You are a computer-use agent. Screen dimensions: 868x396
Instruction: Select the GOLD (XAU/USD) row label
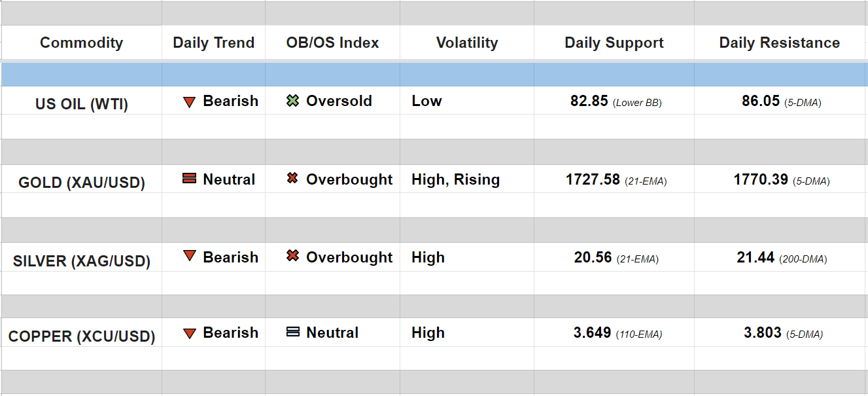coord(81,182)
